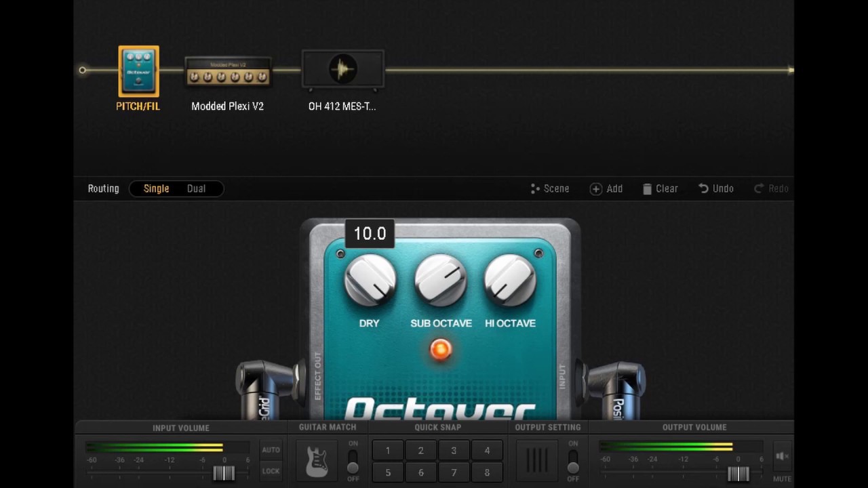Screen dimensions: 868x488
Task: Open the Guitar Match guitar icon
Action: 317,460
